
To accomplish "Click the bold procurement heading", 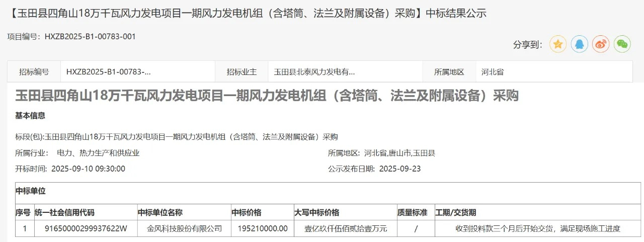I will pyautogui.click(x=267, y=96).
